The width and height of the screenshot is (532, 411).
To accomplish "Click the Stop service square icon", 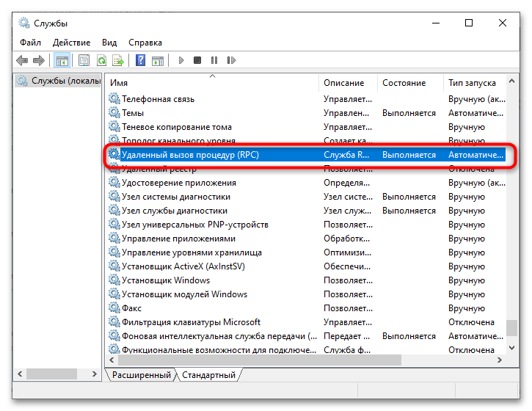I will pos(197,60).
